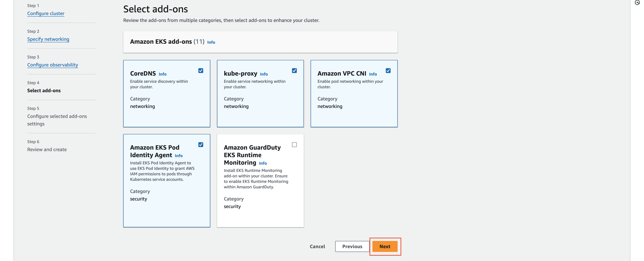This screenshot has height=261, width=644.
Task: Enable Amazon GuardDuty EKS Runtime Monitoring checkbox
Action: click(x=295, y=145)
